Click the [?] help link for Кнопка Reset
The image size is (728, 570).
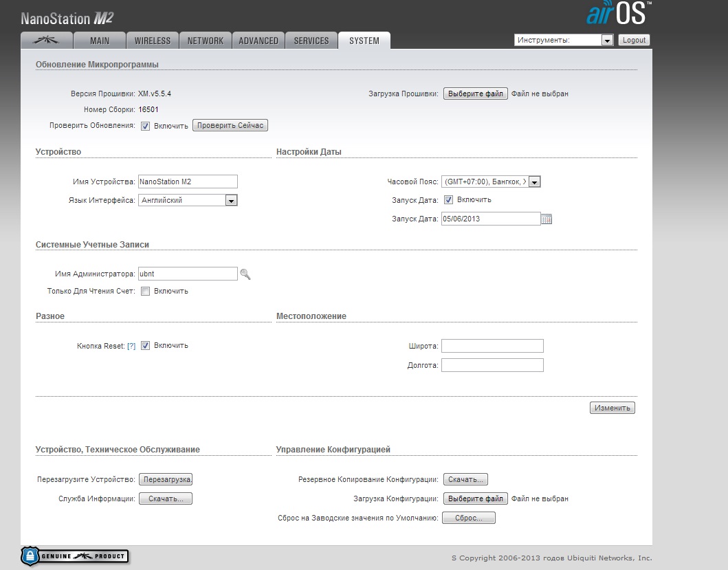(x=131, y=346)
